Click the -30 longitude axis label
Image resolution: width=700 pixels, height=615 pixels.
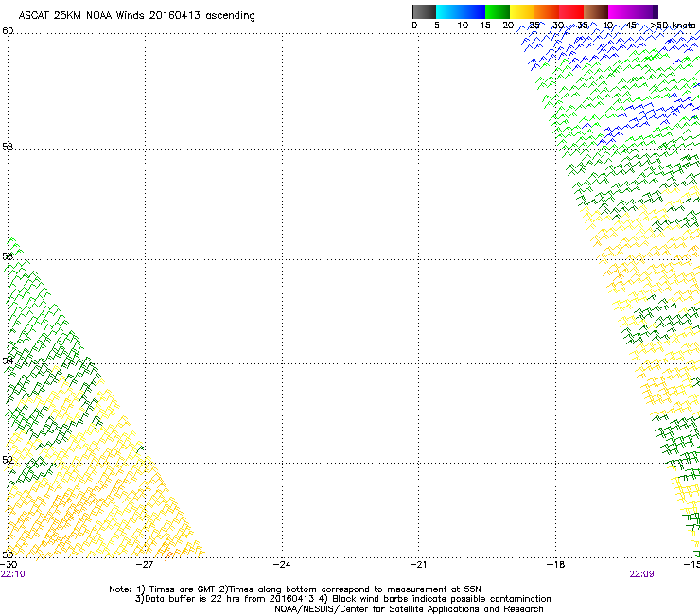[x=9, y=565]
